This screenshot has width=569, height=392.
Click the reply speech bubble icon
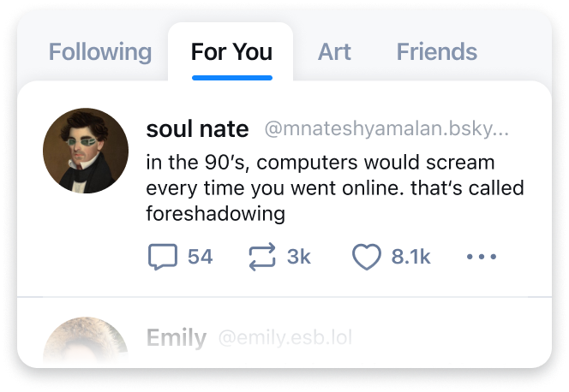[163, 256]
